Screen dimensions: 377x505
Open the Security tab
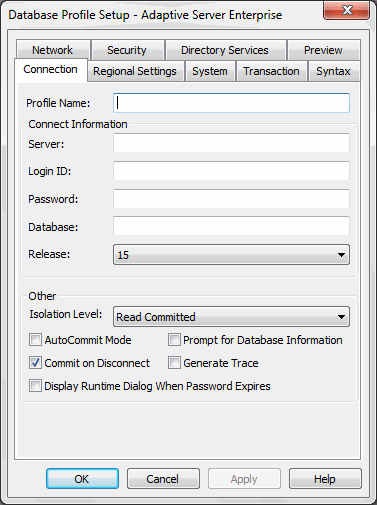pyautogui.click(x=128, y=50)
